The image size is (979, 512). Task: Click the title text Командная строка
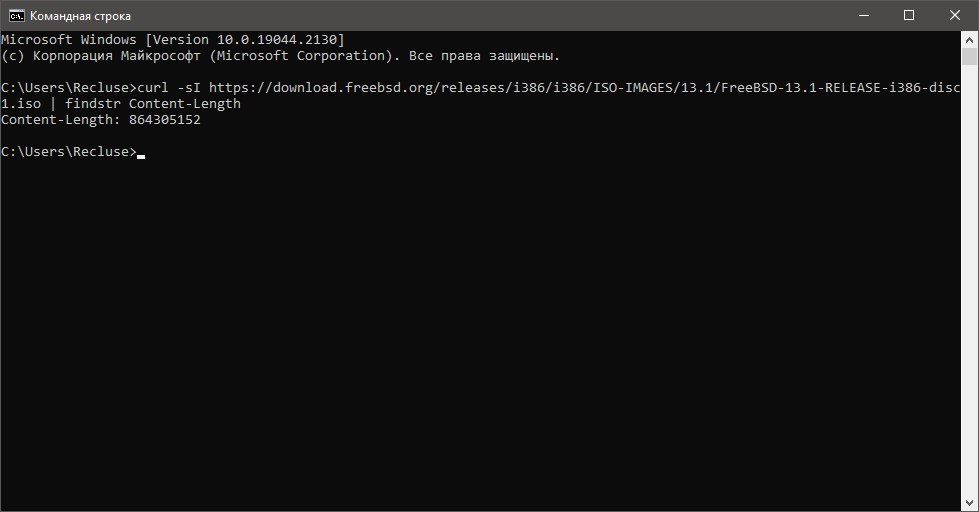[80, 16]
